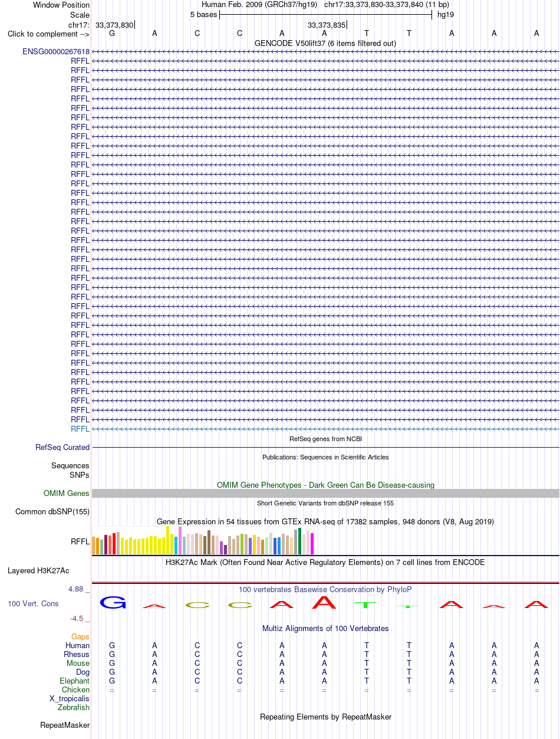Click the H3K27Ac Mark track title
The height and width of the screenshot is (739, 560).
(325, 562)
